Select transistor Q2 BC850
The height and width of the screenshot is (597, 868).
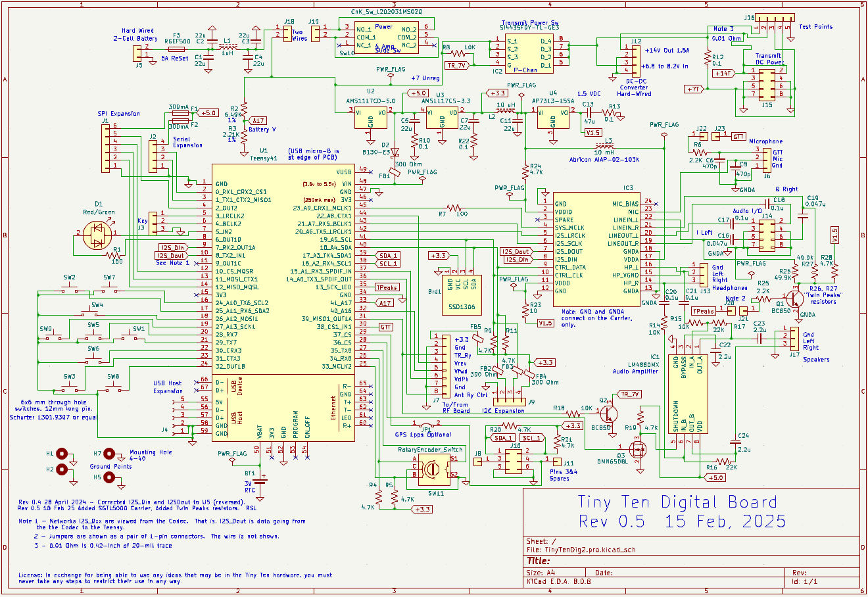[609, 414]
